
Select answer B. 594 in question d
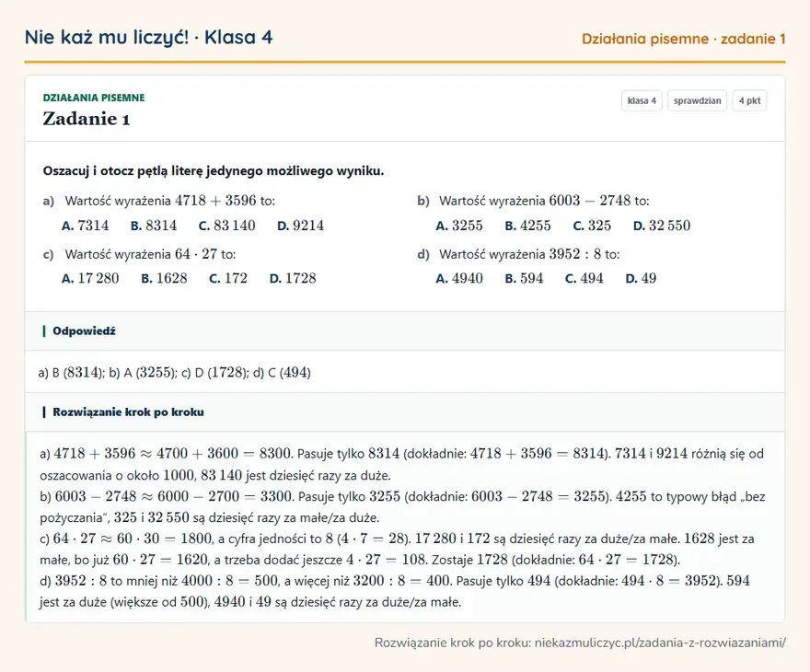click(524, 278)
